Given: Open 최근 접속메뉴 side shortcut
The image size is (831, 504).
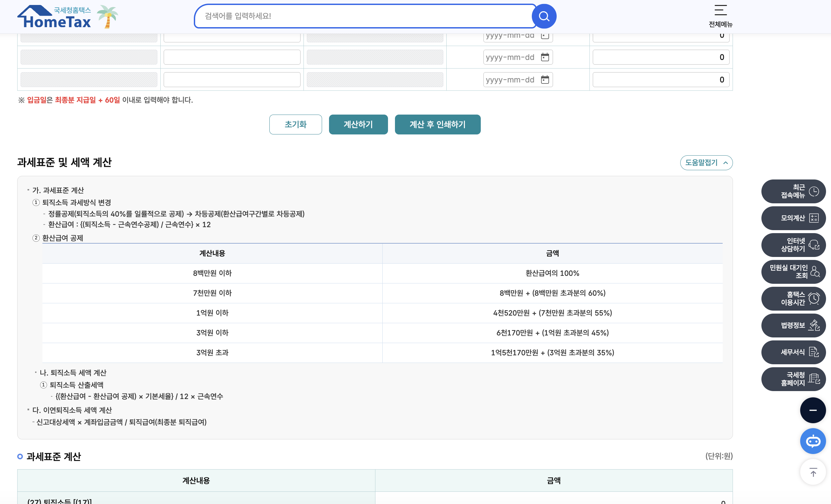Looking at the screenshot, I should (793, 191).
